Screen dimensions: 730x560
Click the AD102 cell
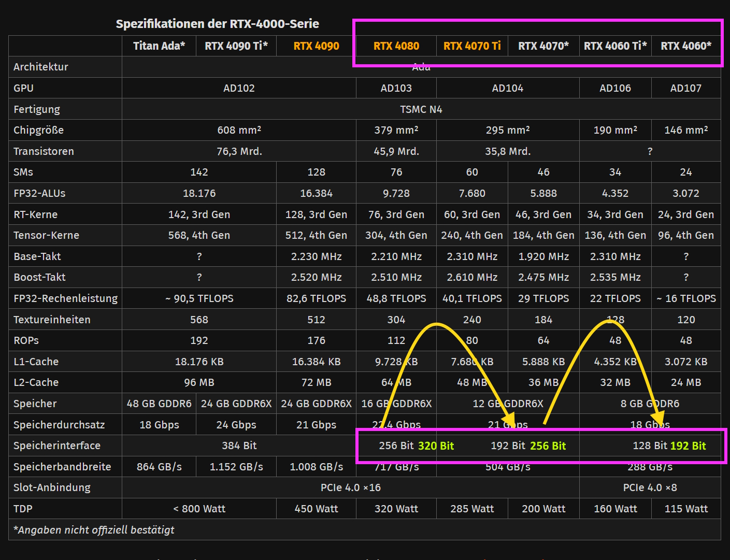coord(239,88)
